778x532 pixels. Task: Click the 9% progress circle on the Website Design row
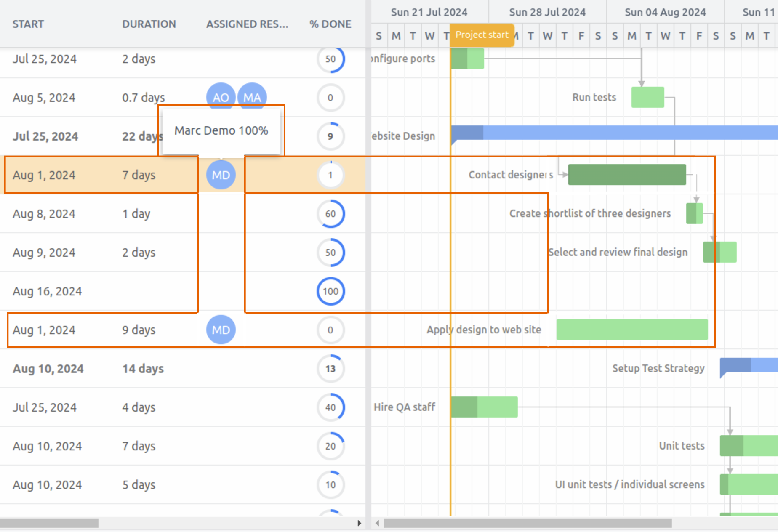point(330,136)
